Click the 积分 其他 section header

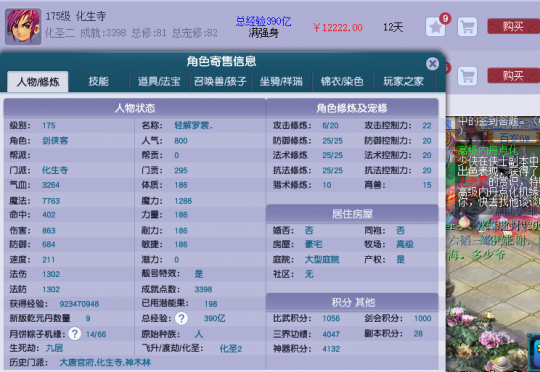tap(352, 302)
